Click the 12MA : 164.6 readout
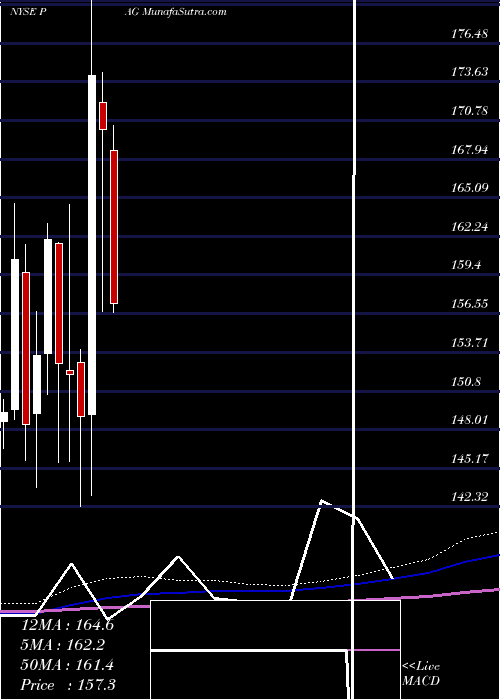Viewport: 500px width, 700px height. (x=67, y=625)
